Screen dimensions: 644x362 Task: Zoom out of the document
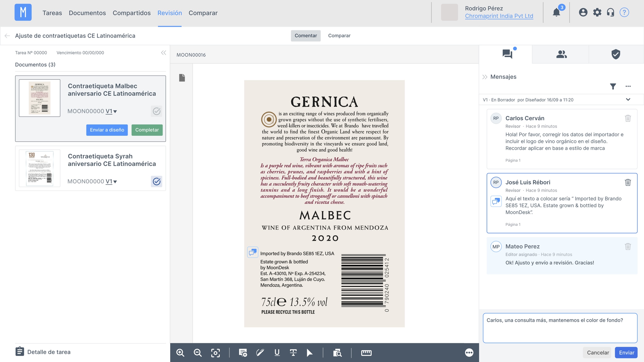[x=198, y=353]
